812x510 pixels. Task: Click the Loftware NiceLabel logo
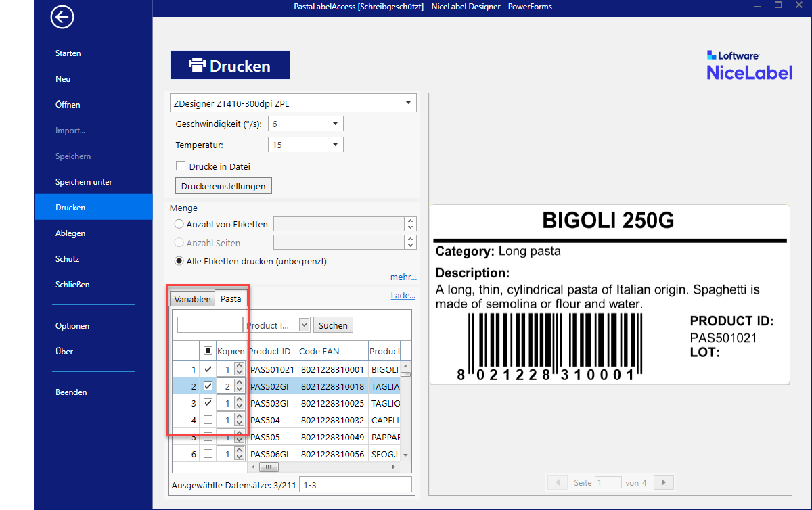pyautogui.click(x=749, y=65)
